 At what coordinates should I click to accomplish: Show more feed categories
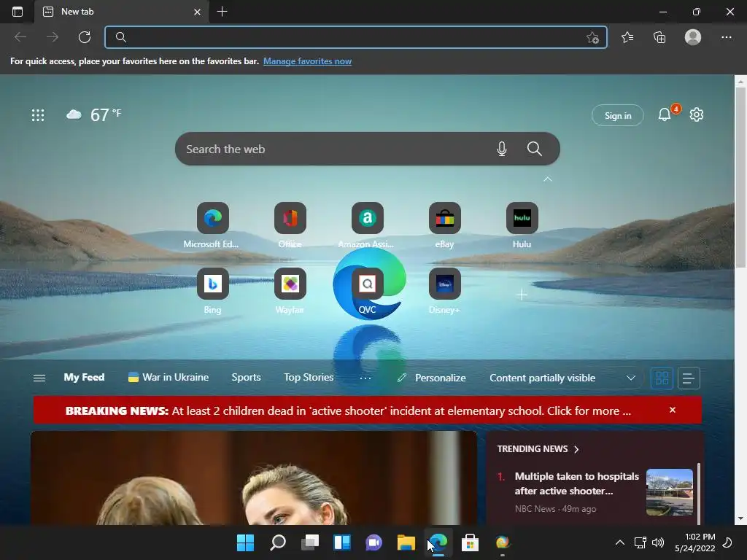(x=365, y=378)
